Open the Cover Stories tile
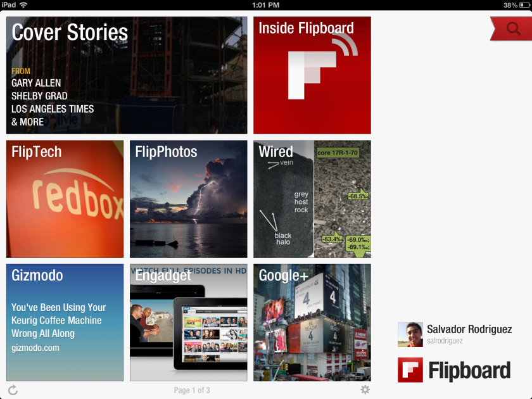532x399 pixels. pos(127,75)
